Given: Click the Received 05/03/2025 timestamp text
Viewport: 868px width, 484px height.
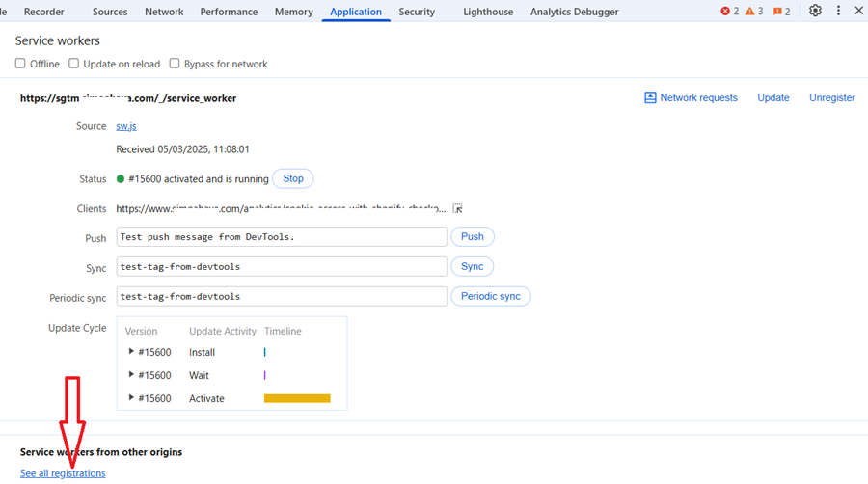Looking at the screenshot, I should (182, 149).
